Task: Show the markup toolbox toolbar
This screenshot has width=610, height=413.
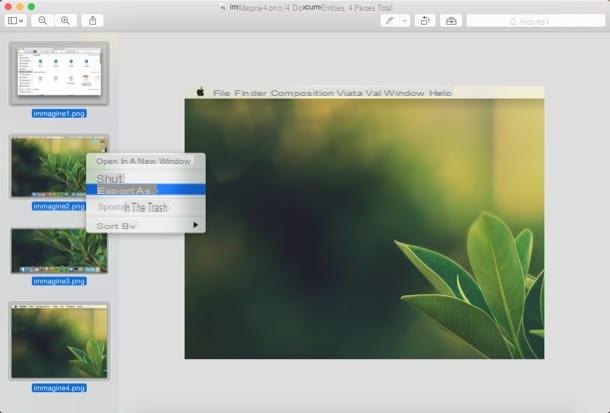Action: 451,21
